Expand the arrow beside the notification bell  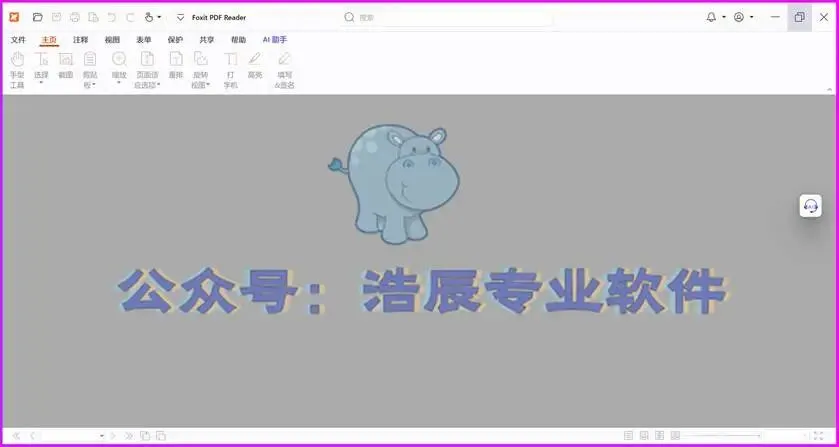pos(723,17)
